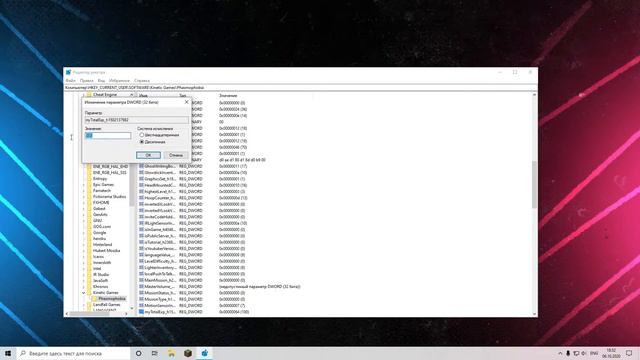Click the HoopCounter value icon

141,198
